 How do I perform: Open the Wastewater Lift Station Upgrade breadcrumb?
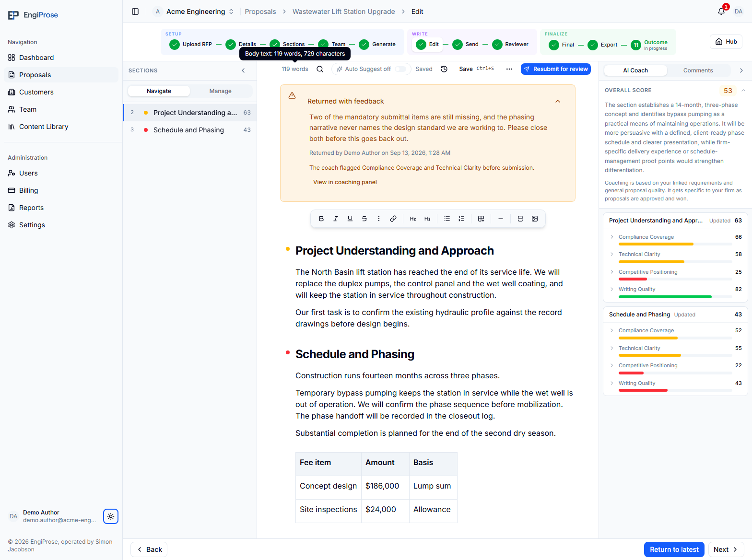(344, 12)
